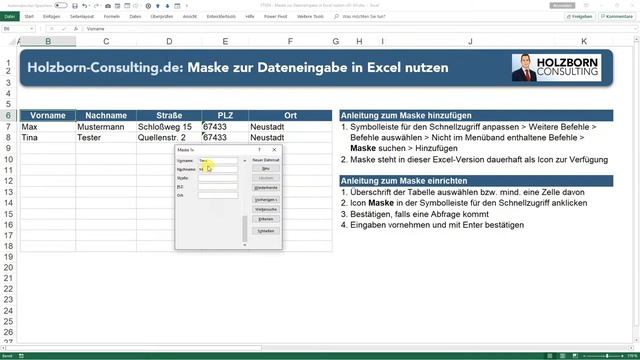
Task: Click the Undo arrow icon
Action: (84, 6)
